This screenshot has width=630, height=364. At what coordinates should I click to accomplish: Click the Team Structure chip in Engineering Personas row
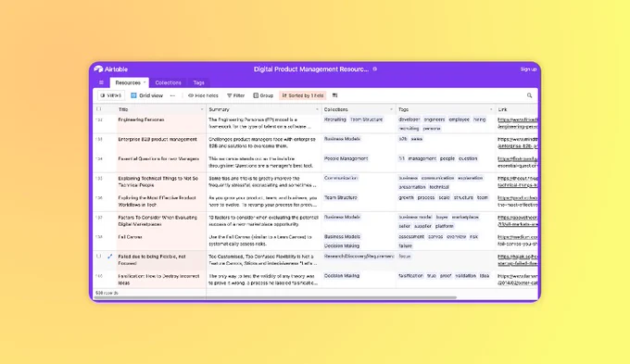click(366, 119)
